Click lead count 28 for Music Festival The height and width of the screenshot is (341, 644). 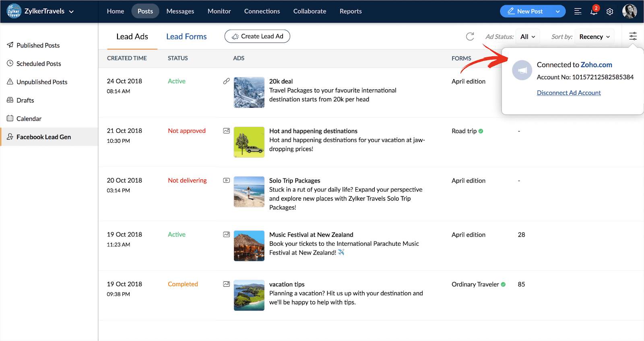click(521, 235)
